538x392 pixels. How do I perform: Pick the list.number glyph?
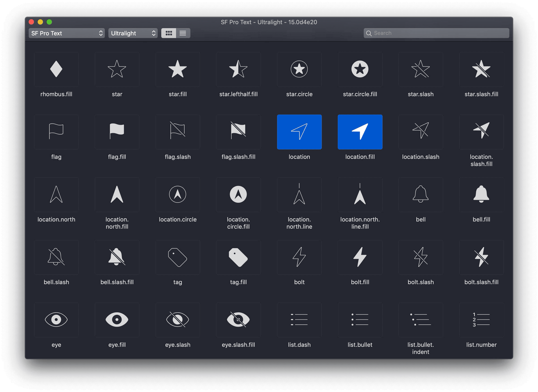pyautogui.click(x=481, y=320)
